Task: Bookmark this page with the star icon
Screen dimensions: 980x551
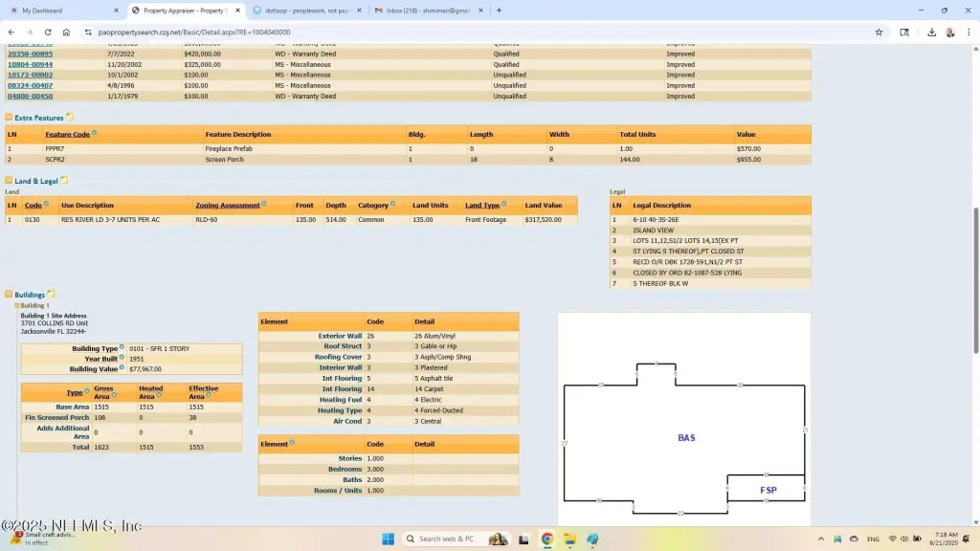Action: pos(879,32)
